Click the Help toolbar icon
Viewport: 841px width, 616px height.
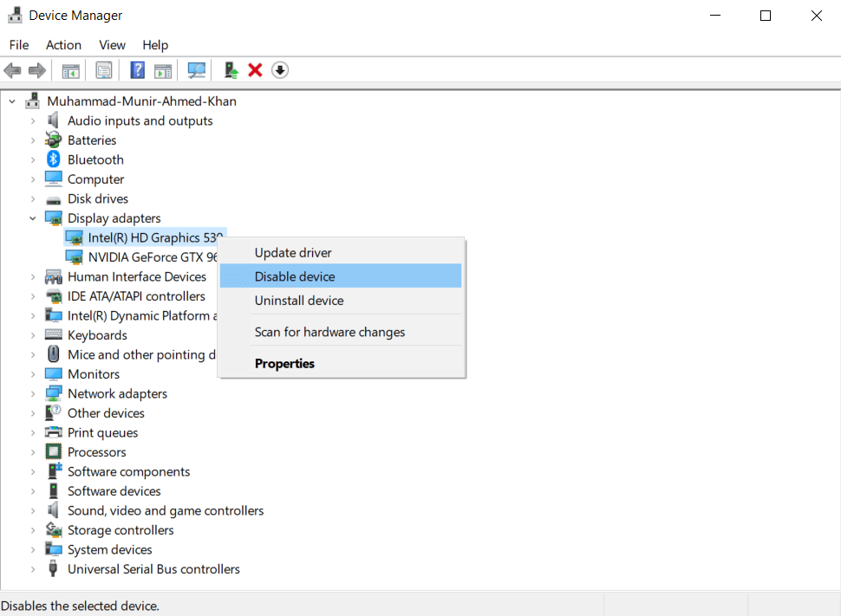click(137, 69)
